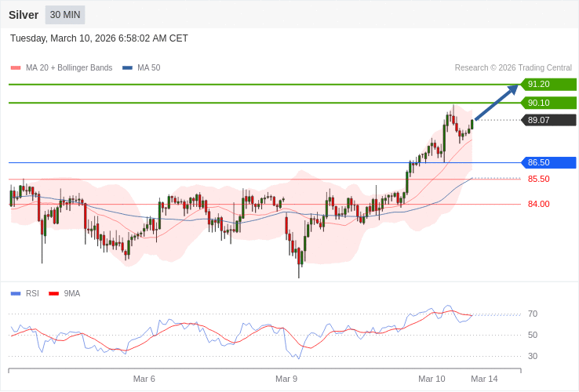Screen dimensions: 579x392
Task: Click the red 9MA legend swatch
Action: 53,294
